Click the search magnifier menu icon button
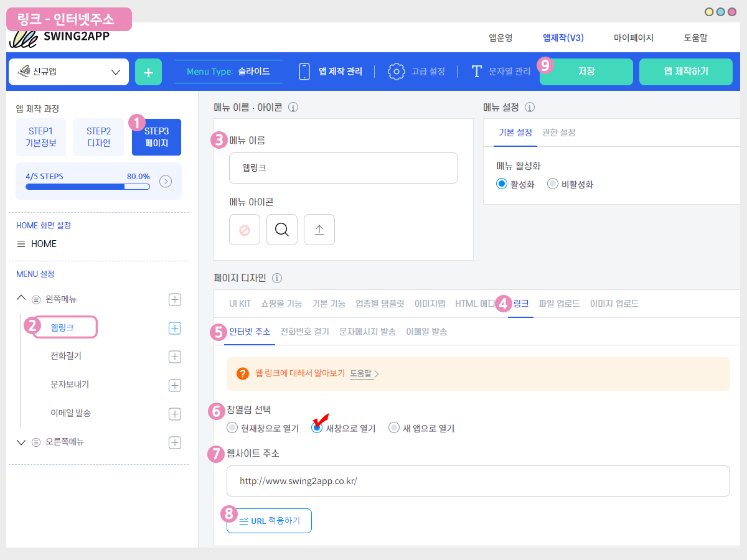This screenshot has width=747, height=560. pyautogui.click(x=282, y=230)
